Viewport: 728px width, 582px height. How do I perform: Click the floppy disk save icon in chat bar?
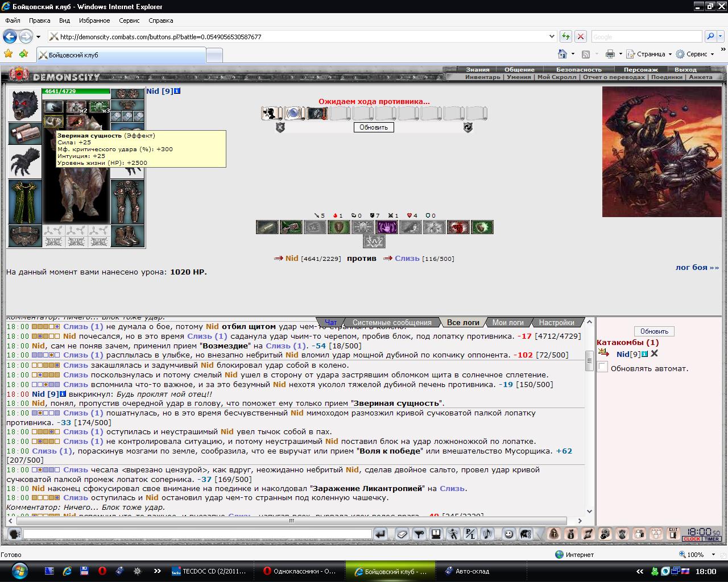(436, 534)
